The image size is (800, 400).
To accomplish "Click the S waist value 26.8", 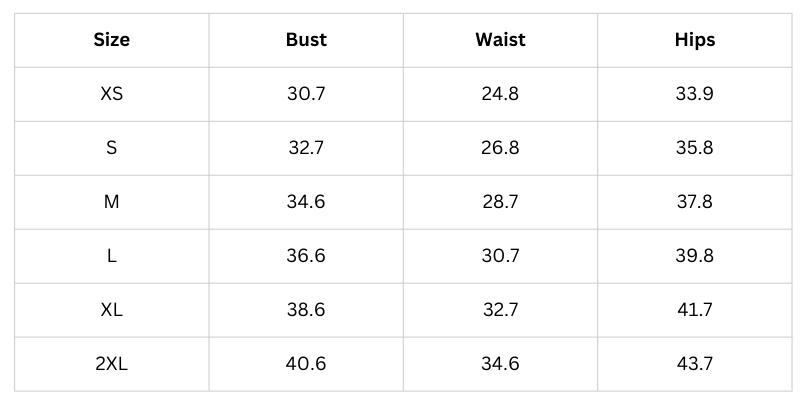I will (x=500, y=148).
